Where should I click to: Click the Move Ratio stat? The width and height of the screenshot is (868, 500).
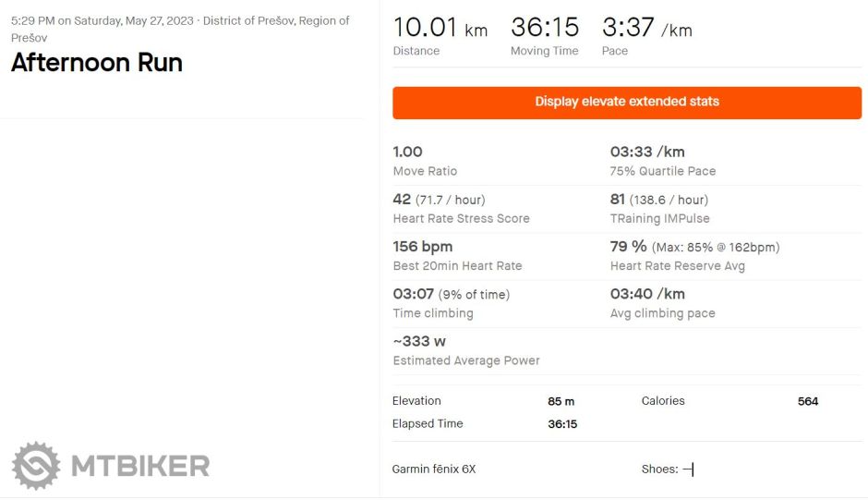tap(425, 161)
